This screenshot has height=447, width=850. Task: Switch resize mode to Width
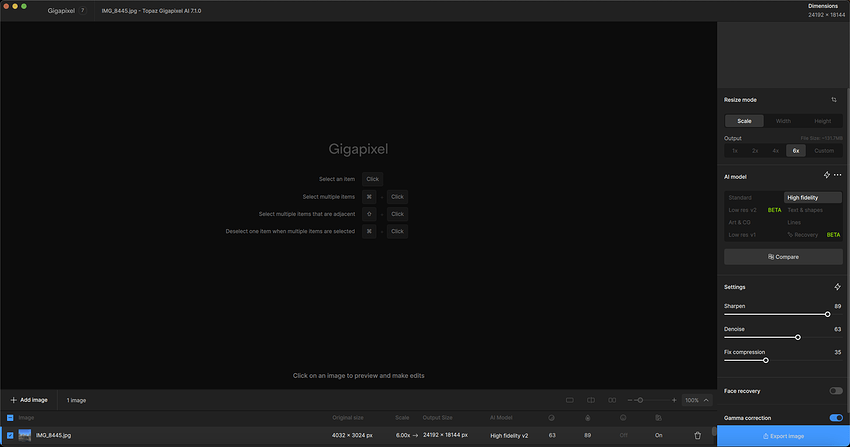coord(783,121)
